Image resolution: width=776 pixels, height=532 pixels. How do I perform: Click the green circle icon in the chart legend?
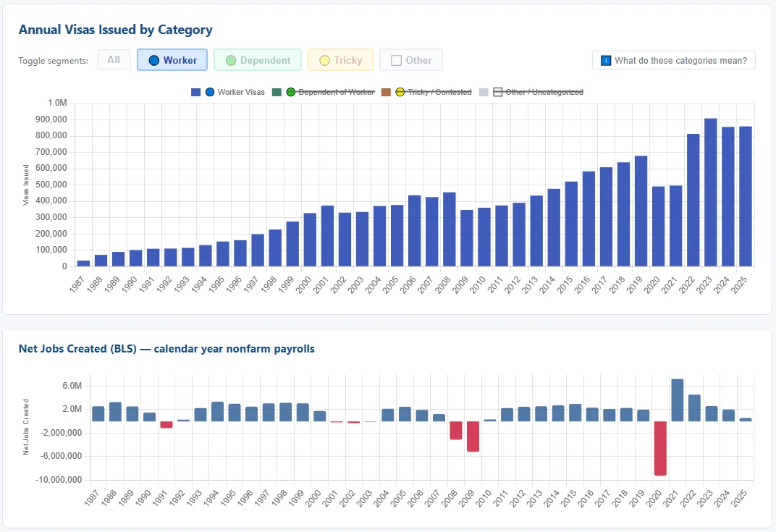point(290,92)
